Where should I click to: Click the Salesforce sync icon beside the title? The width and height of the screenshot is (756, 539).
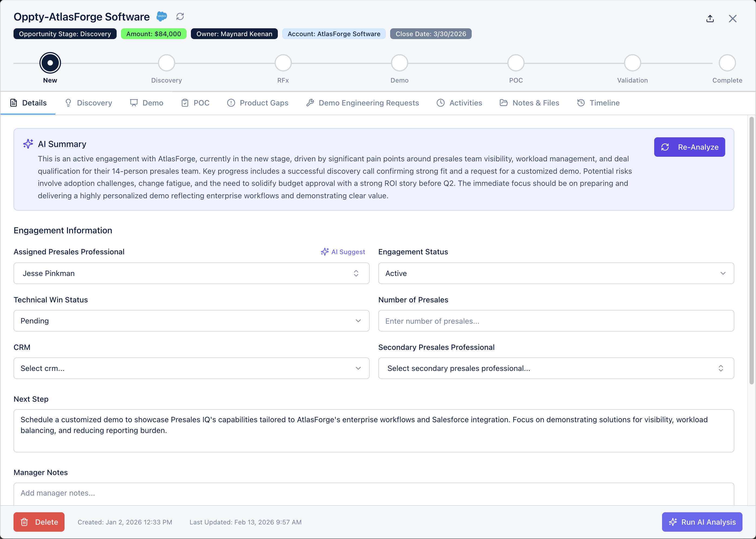[x=162, y=16]
